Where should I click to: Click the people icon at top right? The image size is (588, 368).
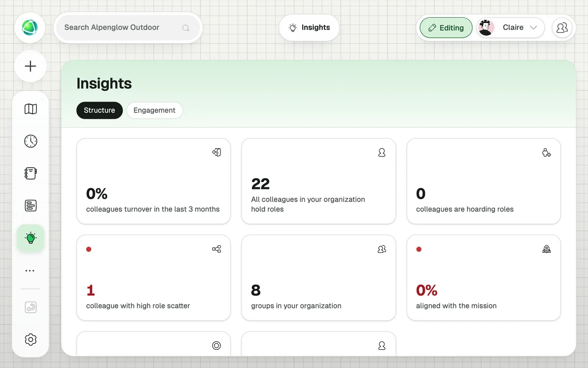pos(562,27)
